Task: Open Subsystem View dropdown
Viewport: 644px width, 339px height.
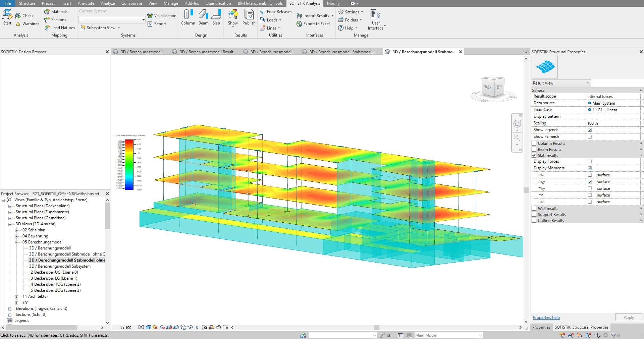Action: (x=100, y=28)
